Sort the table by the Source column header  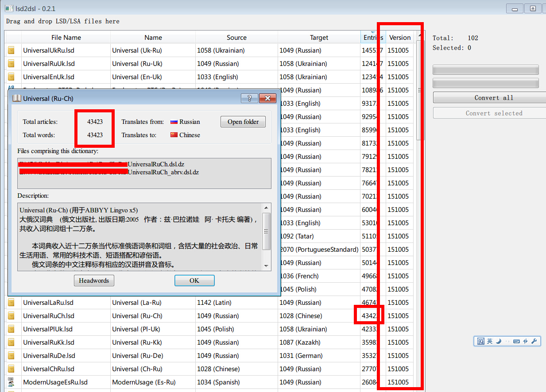pos(236,38)
